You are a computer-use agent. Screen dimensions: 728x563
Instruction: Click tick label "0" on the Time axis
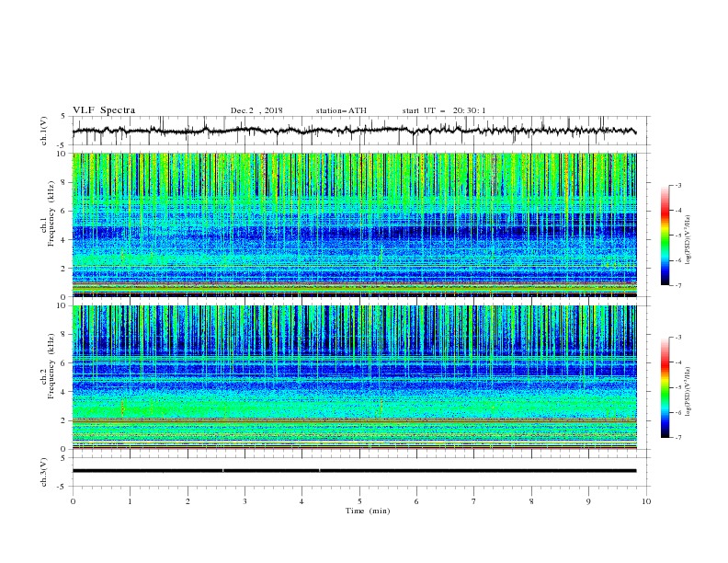pos(73,501)
